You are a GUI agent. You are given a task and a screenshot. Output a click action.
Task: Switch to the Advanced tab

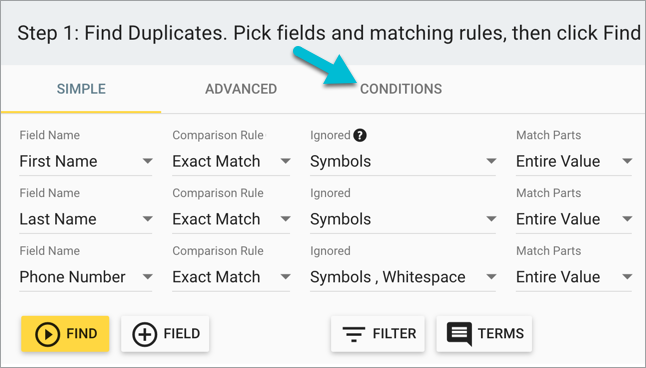coord(241,89)
